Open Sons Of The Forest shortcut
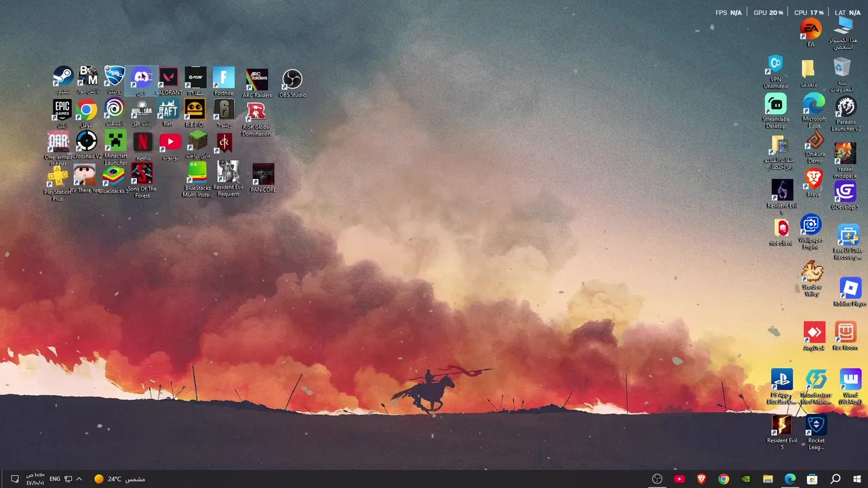 (x=142, y=180)
